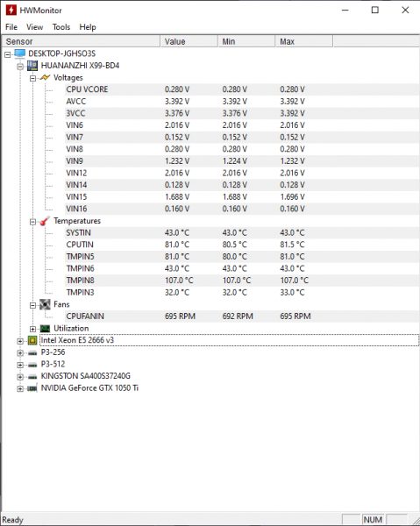
Task: Select the CPUTIN temperature row
Action: click(x=241, y=245)
